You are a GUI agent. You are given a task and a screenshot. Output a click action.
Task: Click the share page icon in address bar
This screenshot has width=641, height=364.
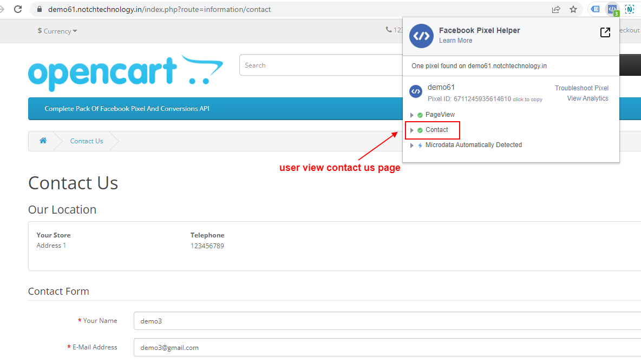pos(555,9)
